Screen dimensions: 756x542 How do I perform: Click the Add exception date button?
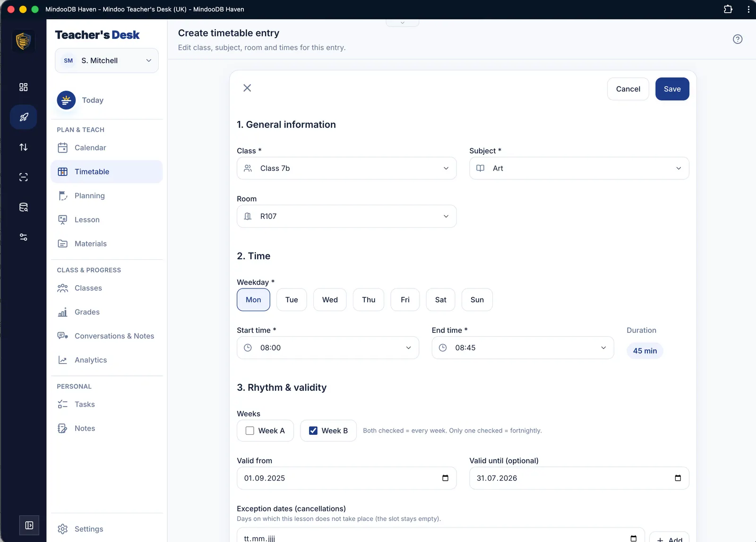pos(670,538)
